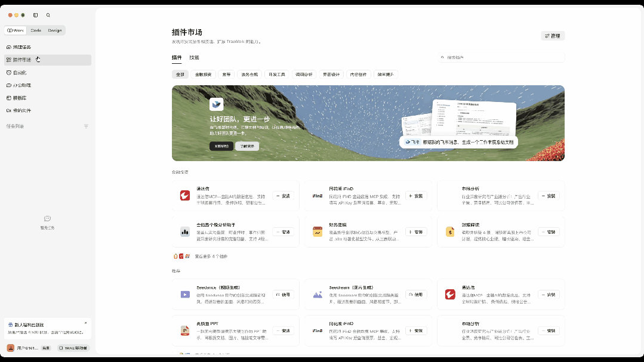Filter by the 效率提升 category chip
Screen dimensions: 644x362
click(386, 75)
